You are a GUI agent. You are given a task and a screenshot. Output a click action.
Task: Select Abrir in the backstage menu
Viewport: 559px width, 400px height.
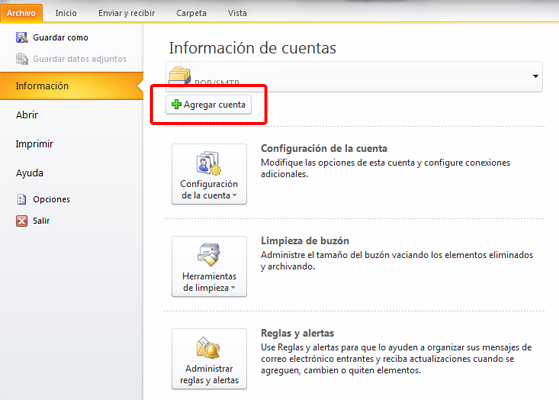click(27, 115)
